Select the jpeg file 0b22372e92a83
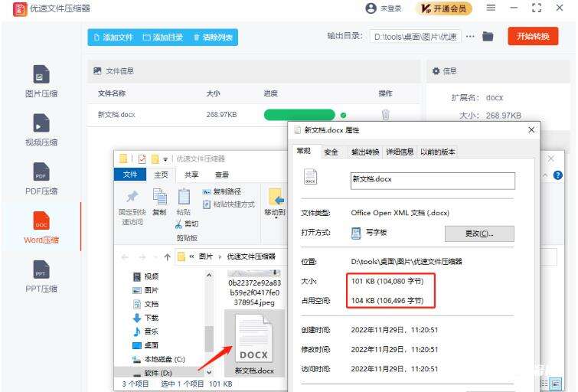 click(254, 289)
